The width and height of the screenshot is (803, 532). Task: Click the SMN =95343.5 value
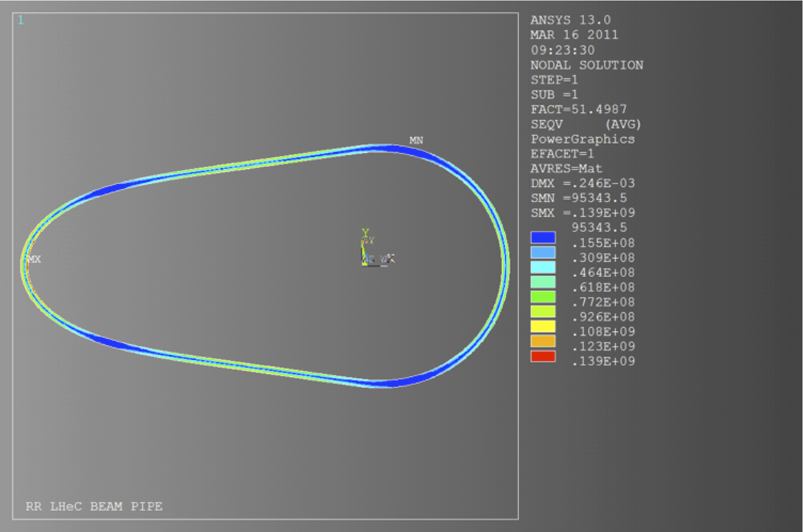578,198
